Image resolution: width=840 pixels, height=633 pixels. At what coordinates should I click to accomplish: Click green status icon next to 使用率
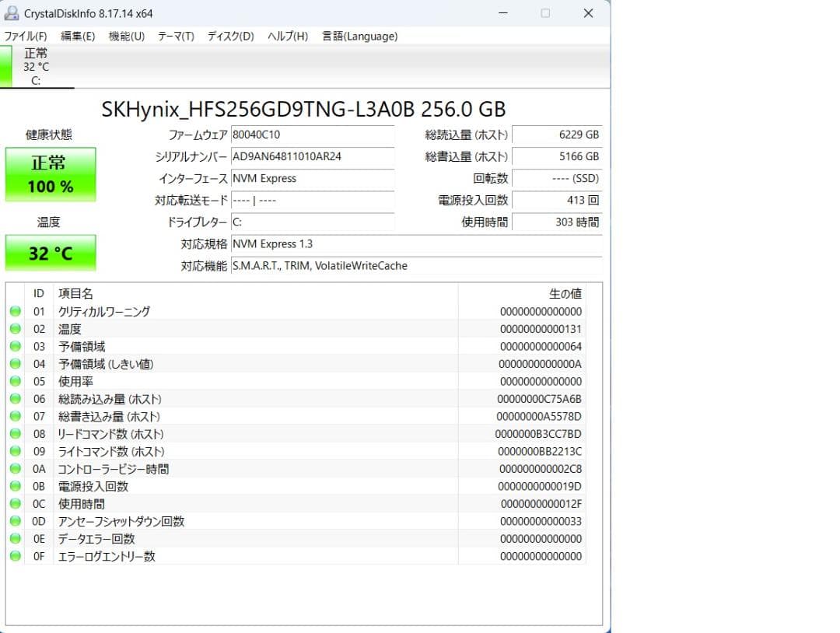(16, 381)
